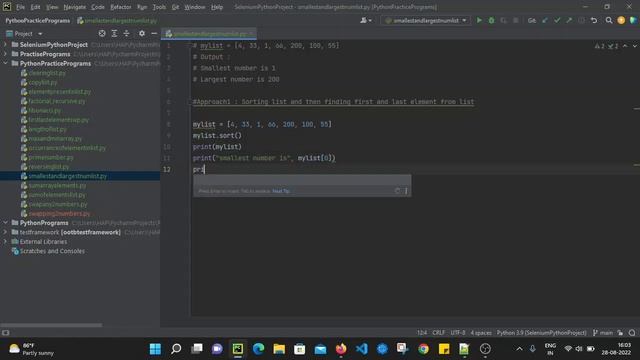Select copylist.py in project tree
Screen dimensions: 640x360
pos(43,82)
